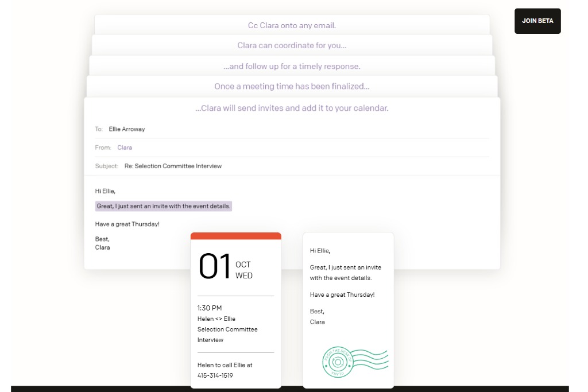This screenshot has width=588, height=392.
Task: Click the "Best, Clara" signature in main email
Action: pos(102,243)
